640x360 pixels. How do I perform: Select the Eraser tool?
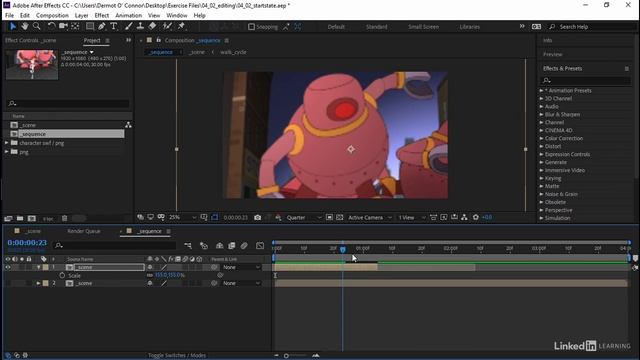[152, 26]
